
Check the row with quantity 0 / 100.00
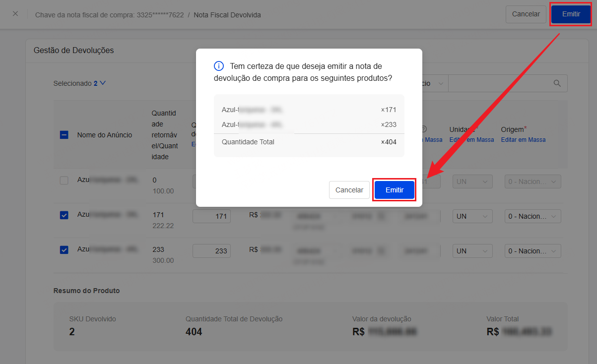pos(64,181)
